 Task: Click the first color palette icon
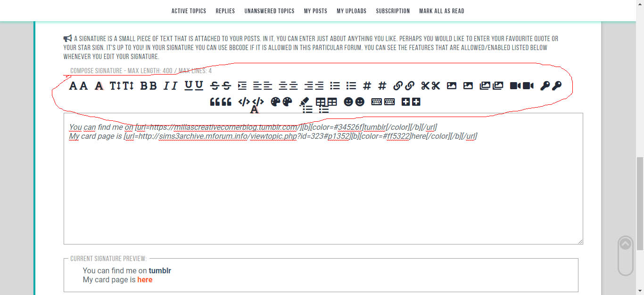click(275, 101)
